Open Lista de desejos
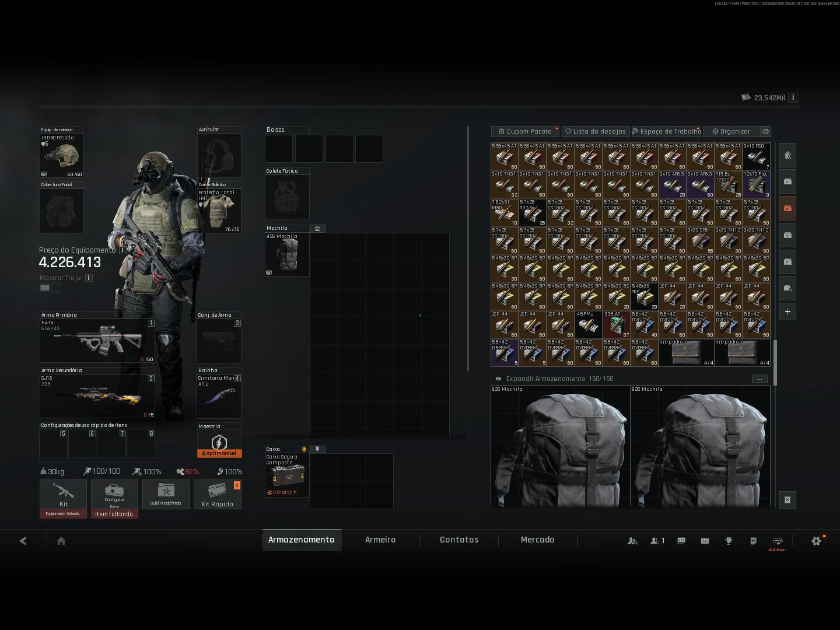The image size is (840, 630). pos(595,131)
